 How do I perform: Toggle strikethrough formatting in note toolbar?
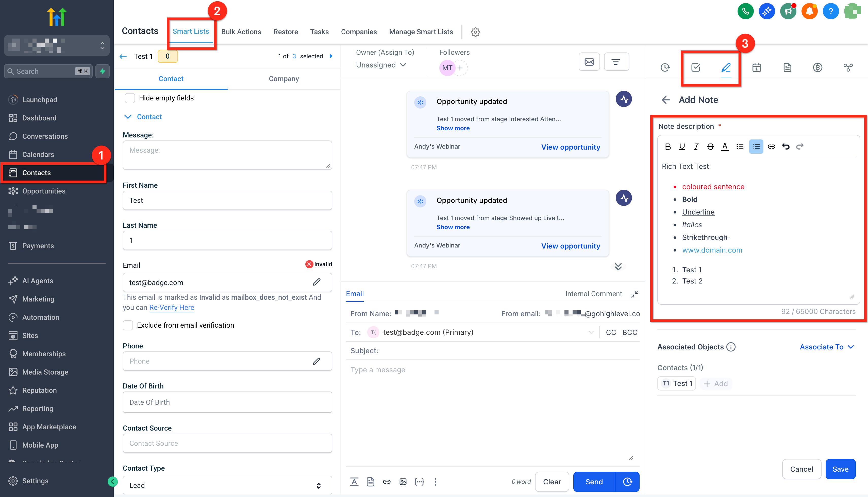[x=710, y=147]
